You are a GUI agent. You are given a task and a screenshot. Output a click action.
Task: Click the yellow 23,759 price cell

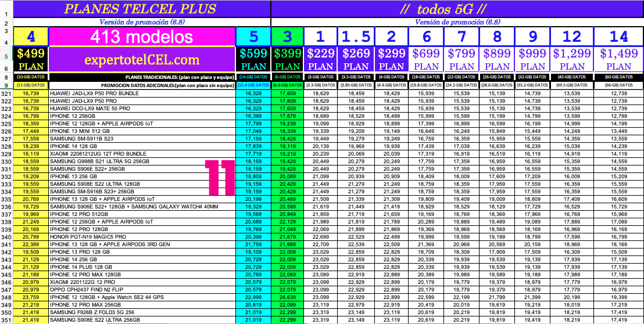pyautogui.click(x=31, y=297)
